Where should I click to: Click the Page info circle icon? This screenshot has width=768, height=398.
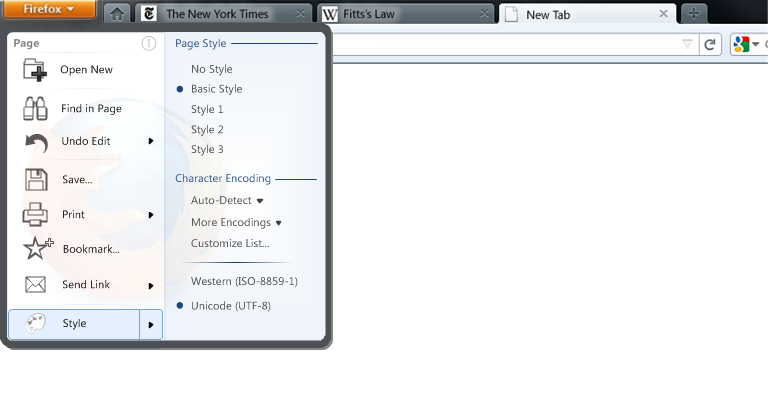[x=149, y=44]
